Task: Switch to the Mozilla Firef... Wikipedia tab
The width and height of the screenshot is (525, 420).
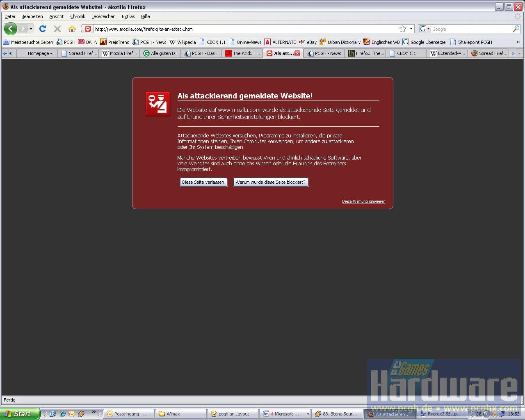Action: [119, 53]
